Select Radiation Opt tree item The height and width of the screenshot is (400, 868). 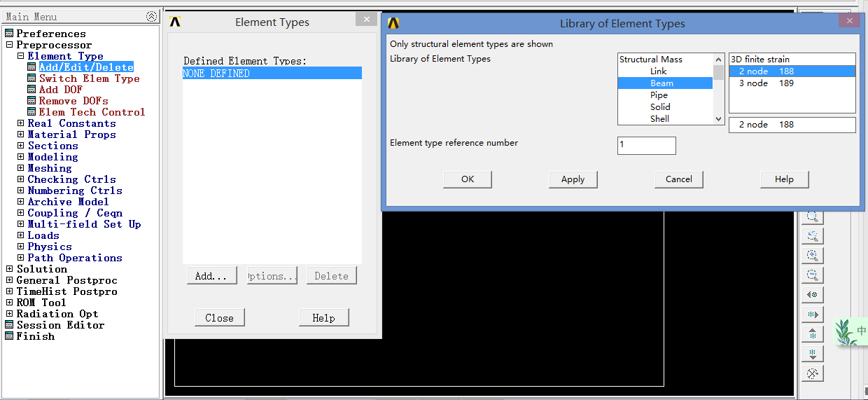57,314
